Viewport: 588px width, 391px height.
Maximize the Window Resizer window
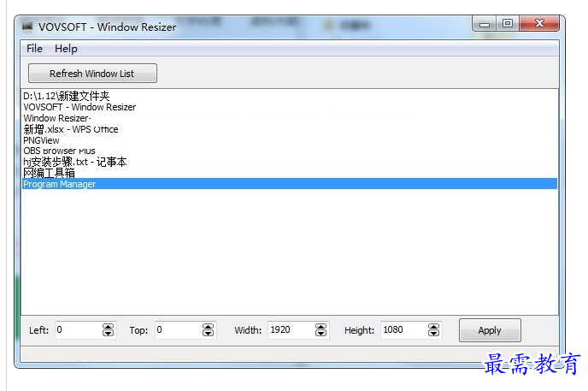point(508,24)
